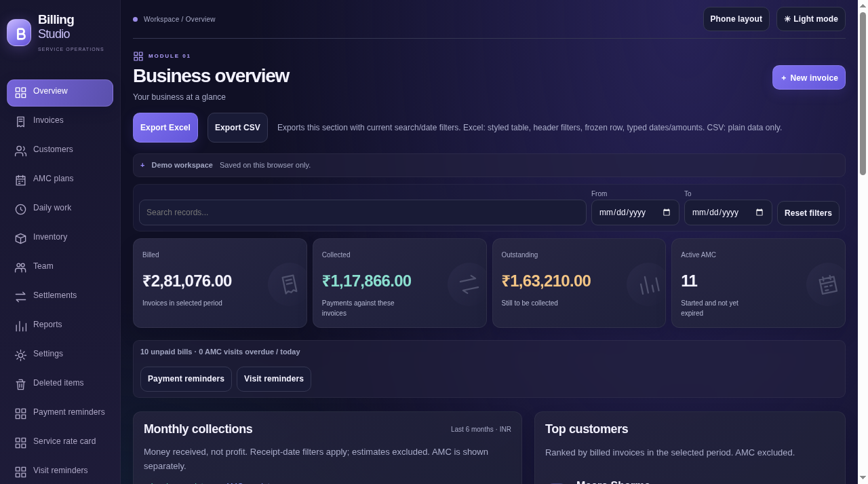This screenshot has width=868, height=484.
Task: Click the calendar icon on Active AMC card
Action: 827,284
